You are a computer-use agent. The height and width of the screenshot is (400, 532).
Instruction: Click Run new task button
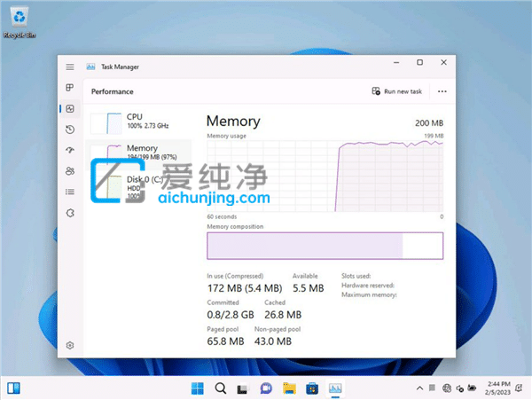pos(397,91)
